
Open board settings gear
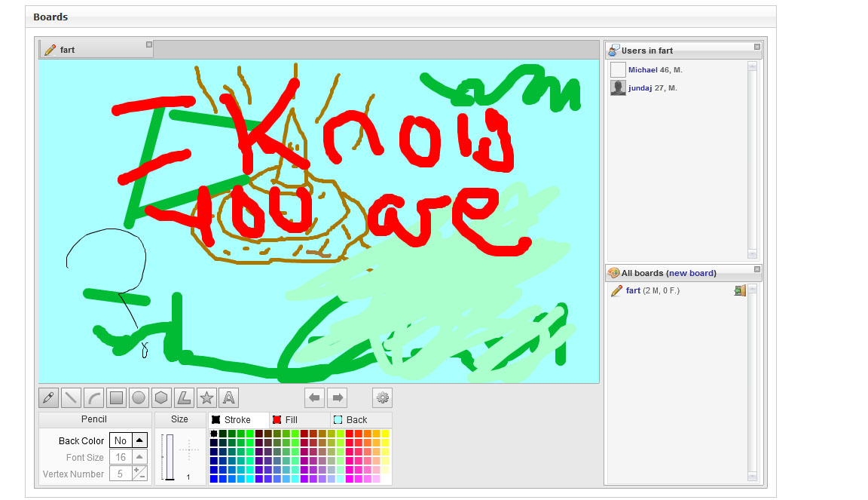pos(382,397)
